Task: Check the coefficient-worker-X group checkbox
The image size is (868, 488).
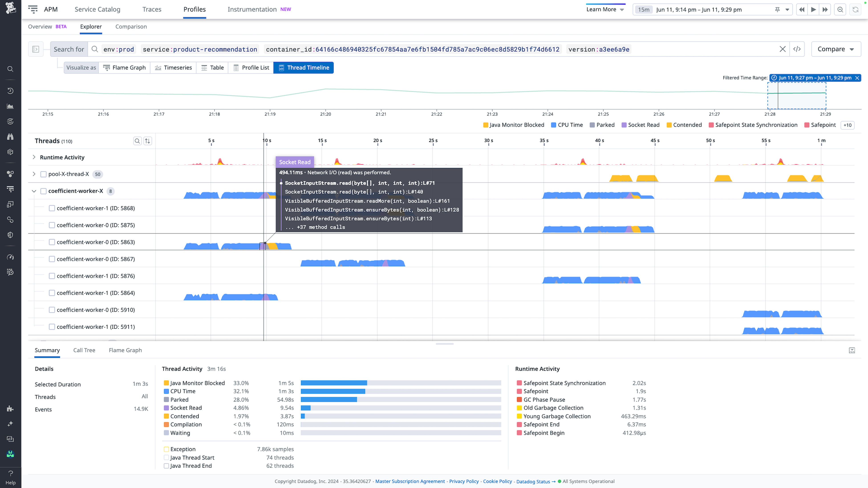Action: click(43, 191)
